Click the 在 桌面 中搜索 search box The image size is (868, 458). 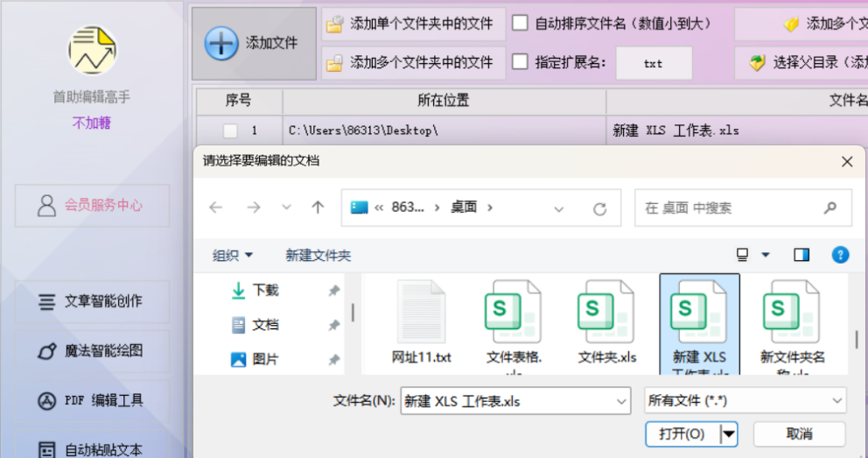tap(743, 208)
